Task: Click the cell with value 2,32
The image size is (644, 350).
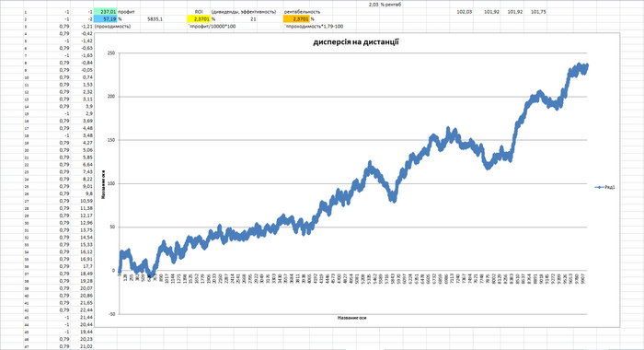Action: click(x=82, y=92)
